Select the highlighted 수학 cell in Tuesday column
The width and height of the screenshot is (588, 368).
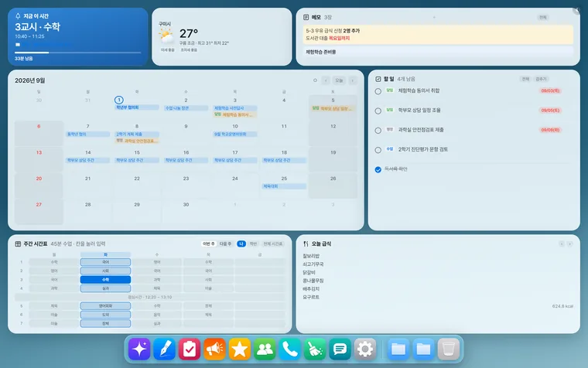(x=105, y=280)
